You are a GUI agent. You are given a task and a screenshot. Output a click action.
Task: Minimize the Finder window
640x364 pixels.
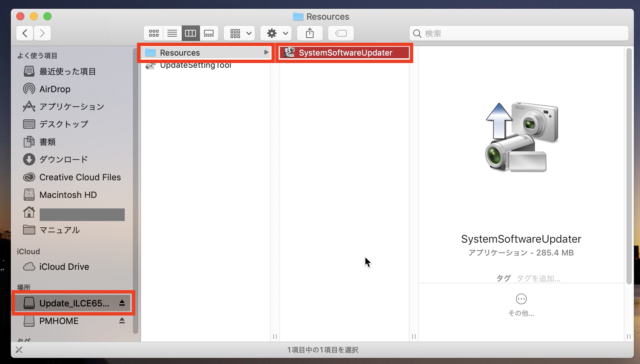(34, 16)
